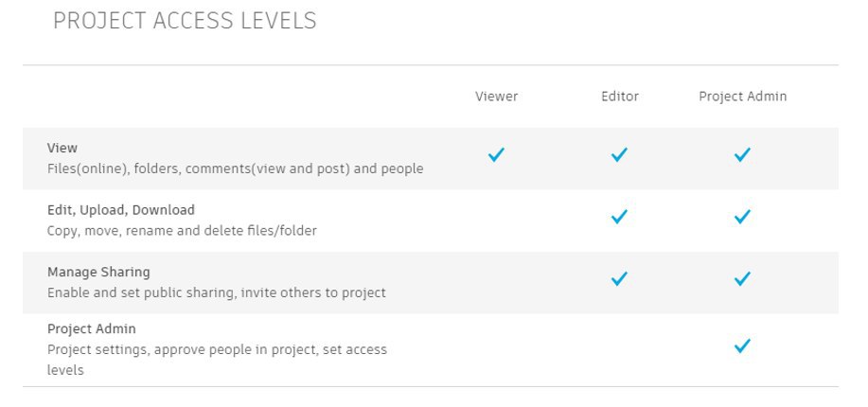Click the PROJECT ACCESS LEVELS heading

coord(185,21)
